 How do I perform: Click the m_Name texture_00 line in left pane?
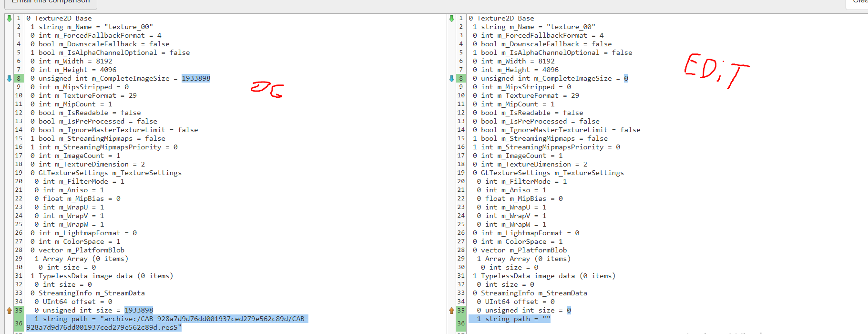[92, 27]
